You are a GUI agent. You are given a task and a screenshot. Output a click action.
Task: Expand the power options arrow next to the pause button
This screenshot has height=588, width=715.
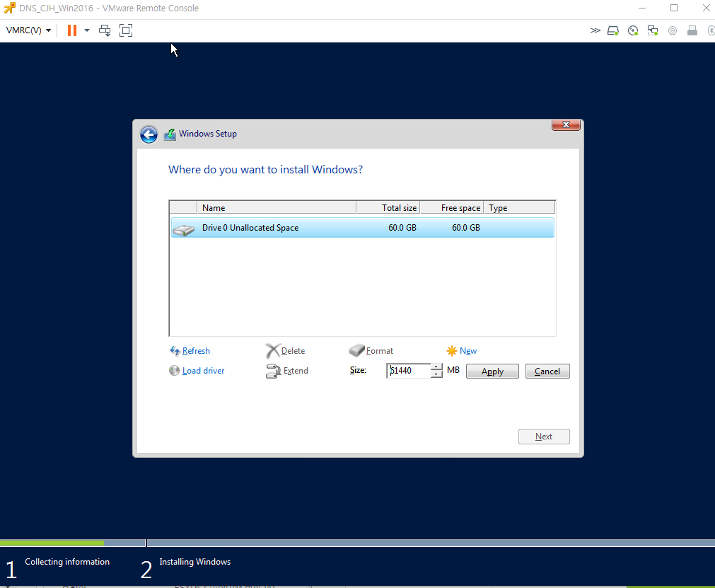87,30
